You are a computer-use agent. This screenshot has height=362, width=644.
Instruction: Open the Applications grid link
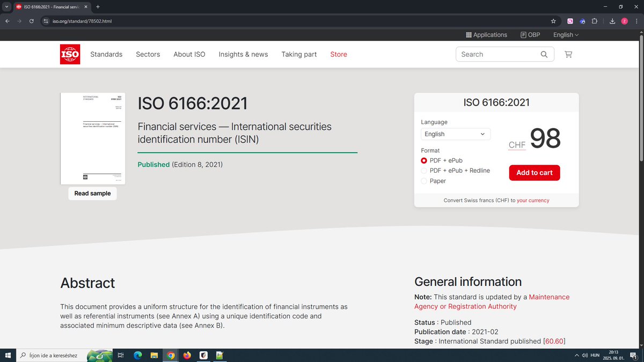(486, 35)
